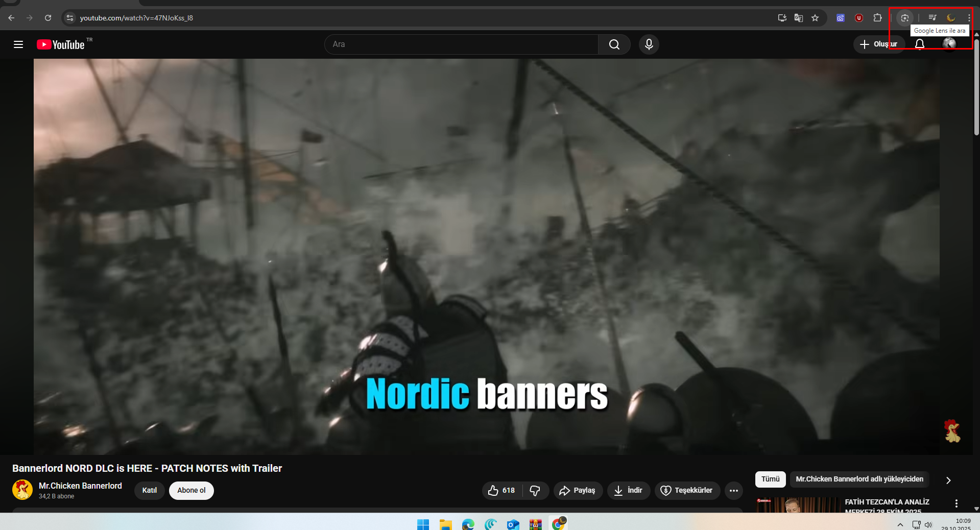Open YouTube account avatar menu

[x=949, y=44]
